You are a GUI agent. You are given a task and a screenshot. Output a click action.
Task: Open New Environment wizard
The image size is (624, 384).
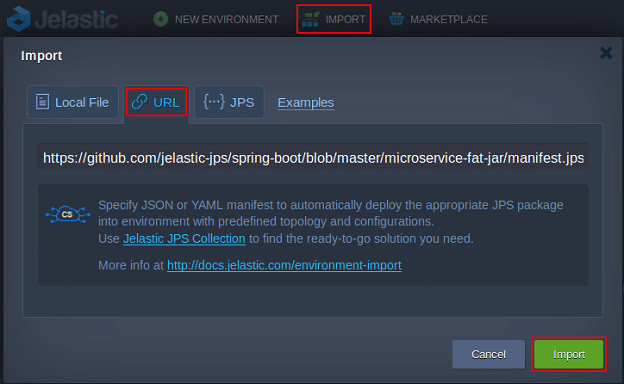pyautogui.click(x=216, y=19)
